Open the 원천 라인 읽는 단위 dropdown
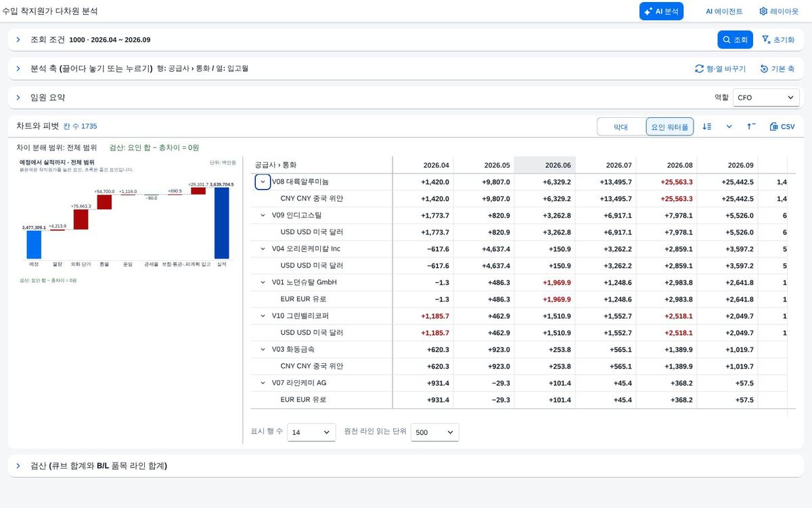The image size is (812, 508). [435, 432]
